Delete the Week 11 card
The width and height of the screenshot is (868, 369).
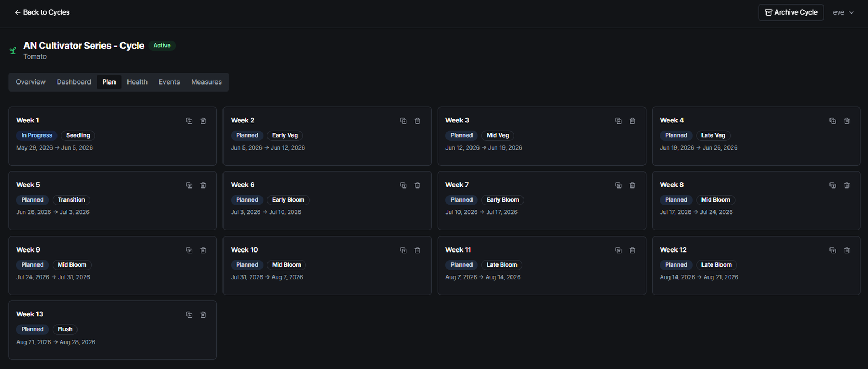pyautogui.click(x=632, y=250)
